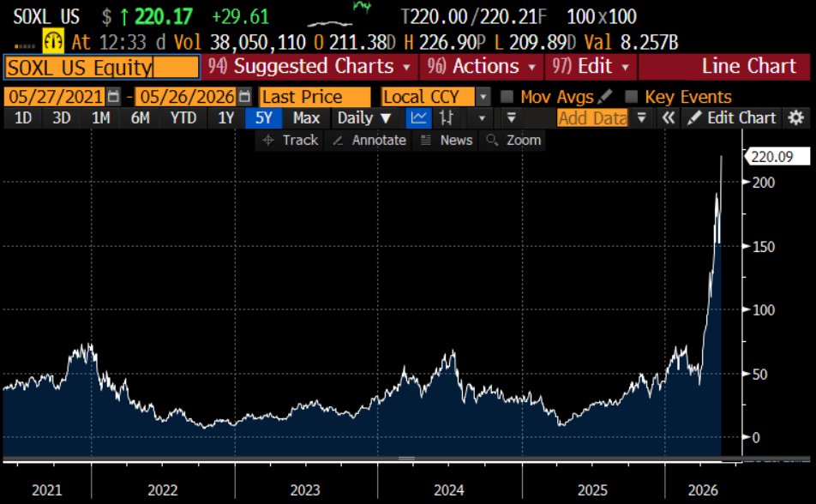This screenshot has height=504, width=816.
Task: Click the Edit Chart button
Action: (732, 118)
